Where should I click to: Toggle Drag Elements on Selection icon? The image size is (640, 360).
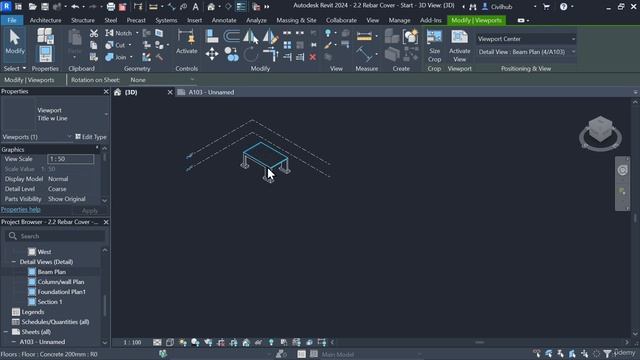point(584,353)
